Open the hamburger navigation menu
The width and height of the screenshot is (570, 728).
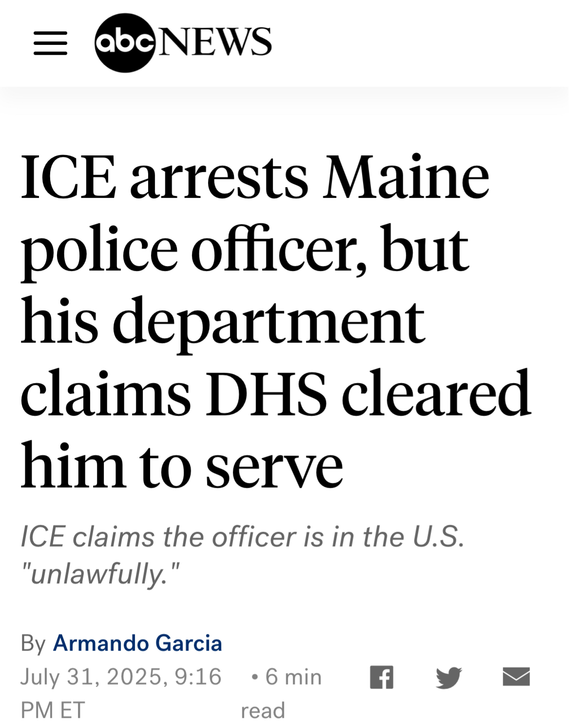coord(50,43)
